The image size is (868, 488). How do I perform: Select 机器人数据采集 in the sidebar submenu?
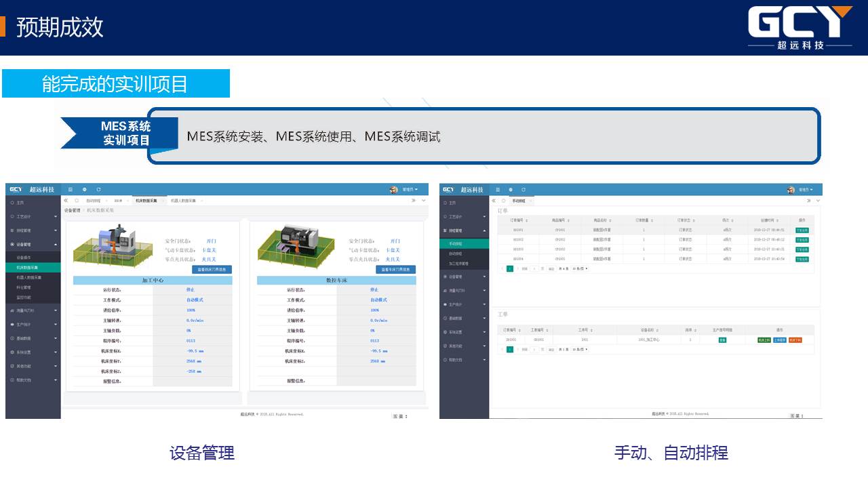[29, 277]
